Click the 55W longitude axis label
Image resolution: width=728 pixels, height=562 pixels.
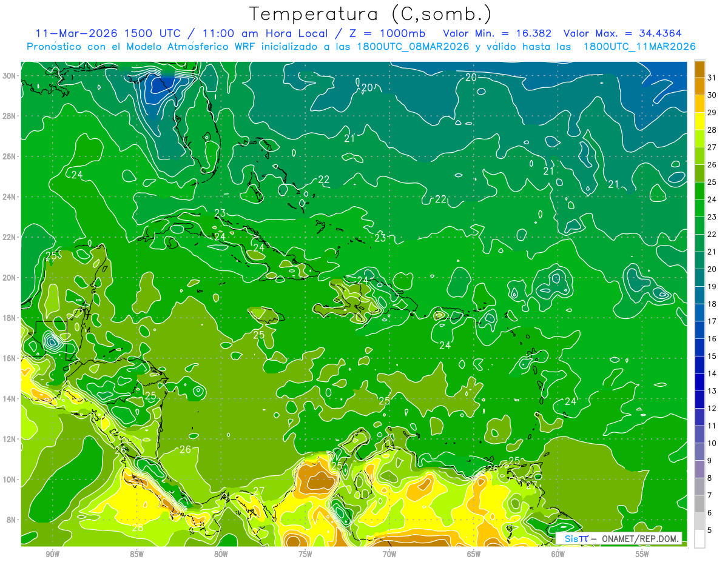point(642,554)
